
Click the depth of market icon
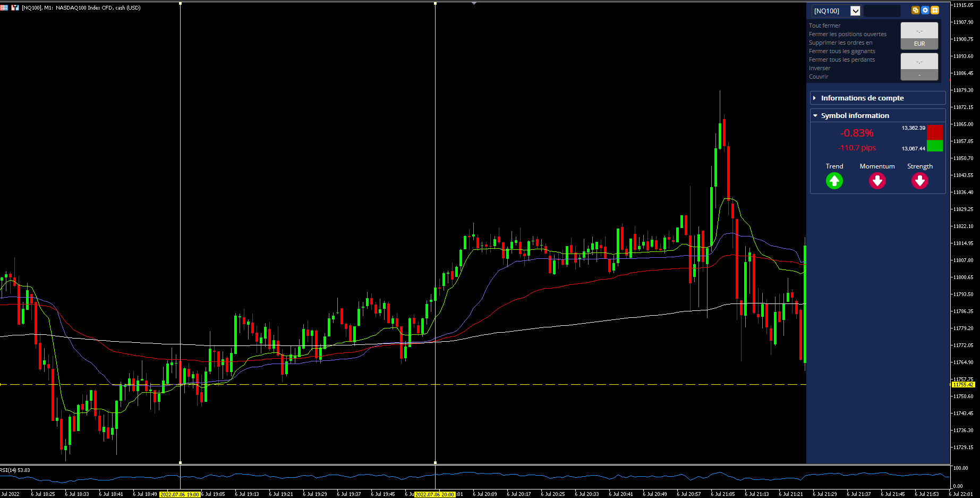(x=15, y=7)
